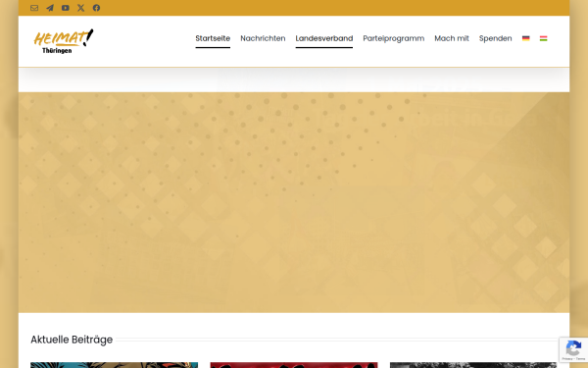Open the Nachrichten menu item

coord(263,38)
